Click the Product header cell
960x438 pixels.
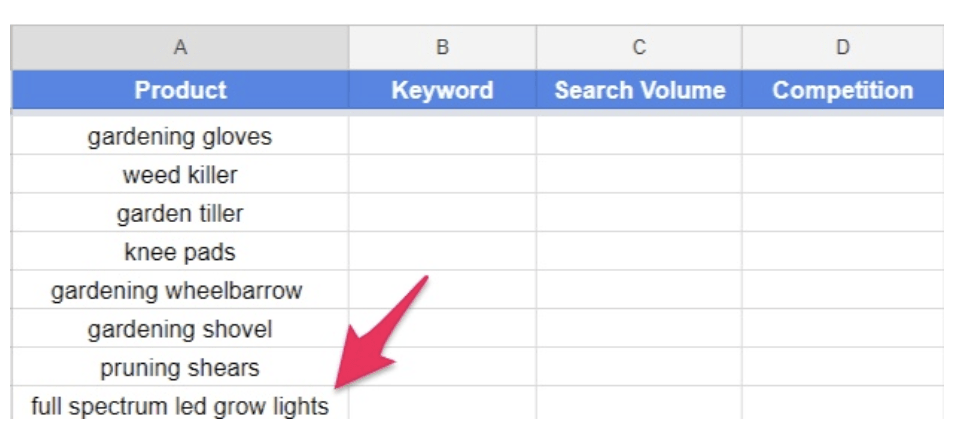(x=180, y=90)
